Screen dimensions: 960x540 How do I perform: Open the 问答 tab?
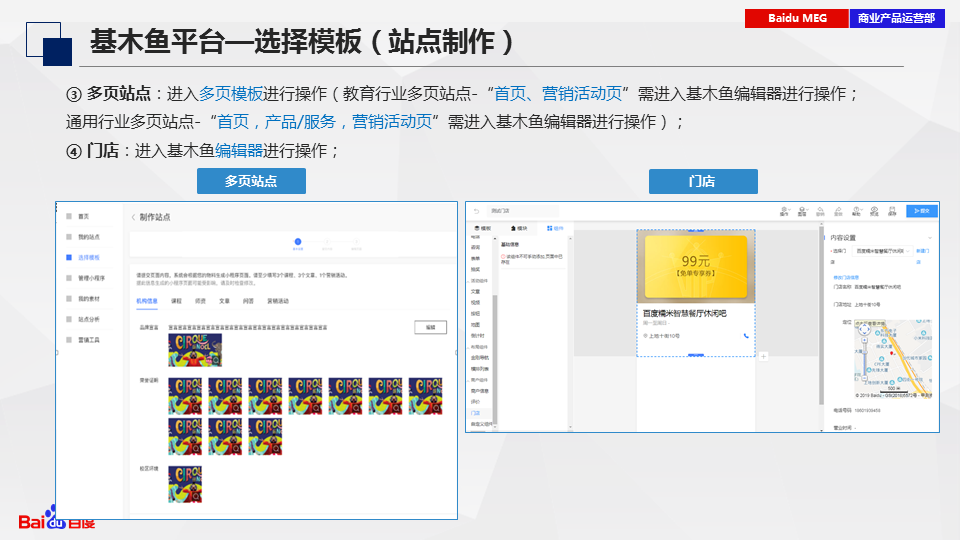pos(248,301)
